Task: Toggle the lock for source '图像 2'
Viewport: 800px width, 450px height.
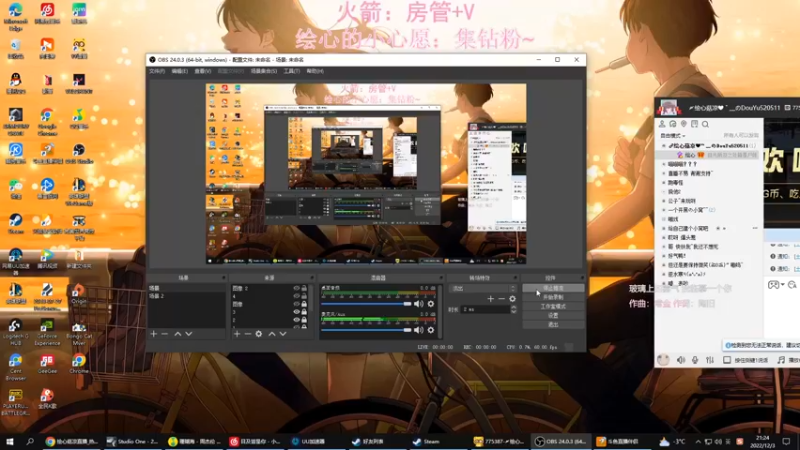Action: (304, 288)
